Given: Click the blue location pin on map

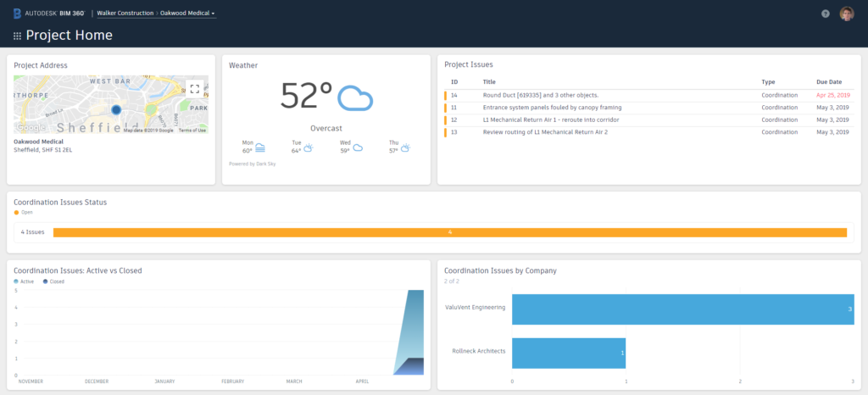Looking at the screenshot, I should (x=116, y=110).
